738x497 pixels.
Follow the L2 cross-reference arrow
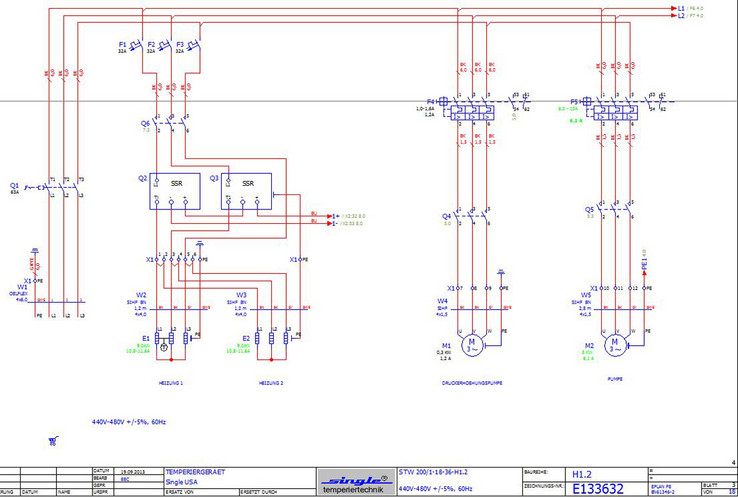676,16
